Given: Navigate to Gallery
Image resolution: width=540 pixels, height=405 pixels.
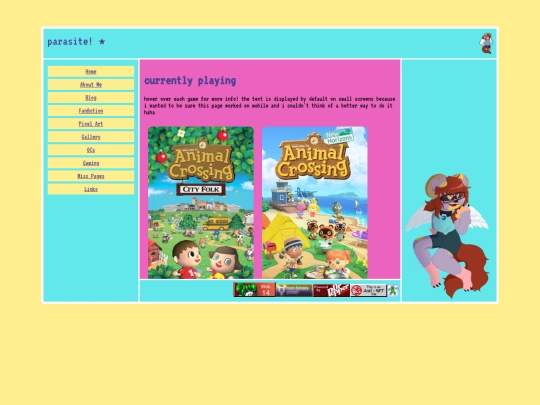Looking at the screenshot, I should (x=91, y=137).
